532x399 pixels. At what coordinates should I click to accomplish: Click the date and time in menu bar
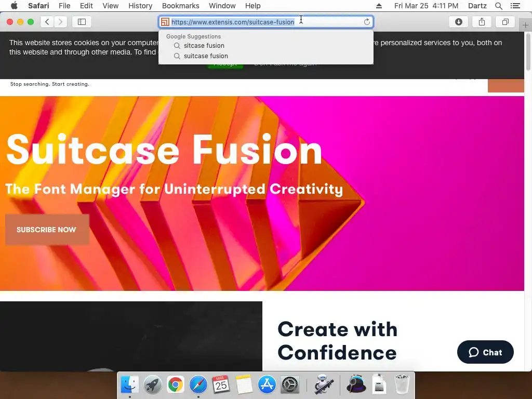426,6
